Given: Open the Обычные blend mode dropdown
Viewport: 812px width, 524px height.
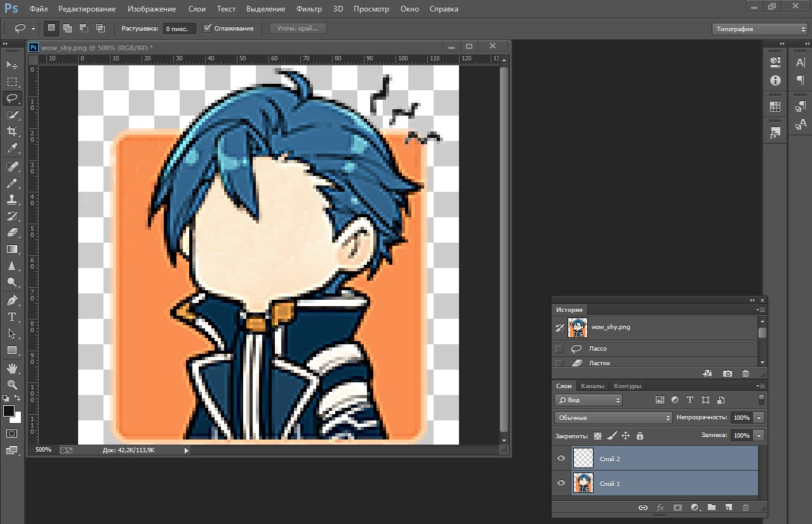Looking at the screenshot, I should coord(613,418).
